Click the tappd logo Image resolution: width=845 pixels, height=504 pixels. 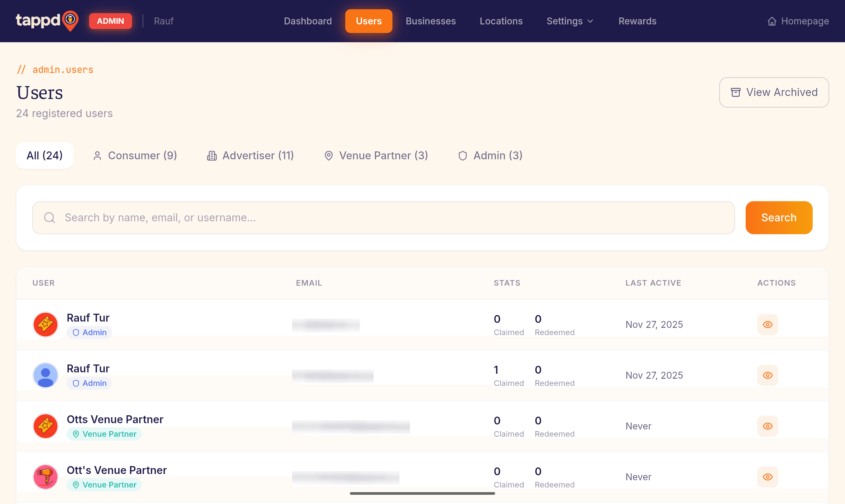(x=47, y=21)
